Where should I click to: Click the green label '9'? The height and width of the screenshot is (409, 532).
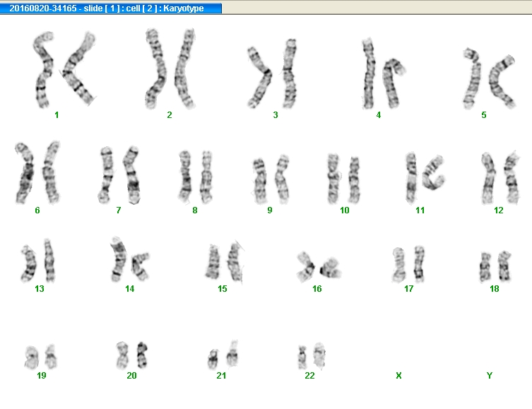coord(270,211)
